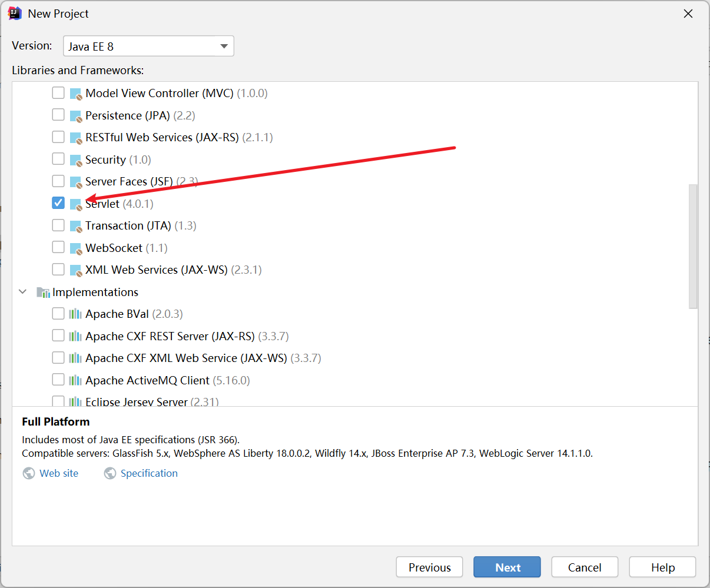The width and height of the screenshot is (710, 588).
Task: Click the IntelliJ logo in the title bar
Action: 15,14
